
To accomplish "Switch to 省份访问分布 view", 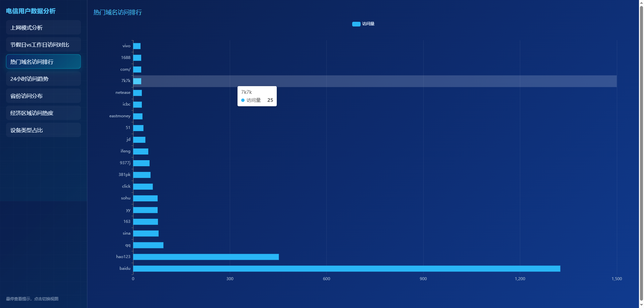I will point(43,96).
